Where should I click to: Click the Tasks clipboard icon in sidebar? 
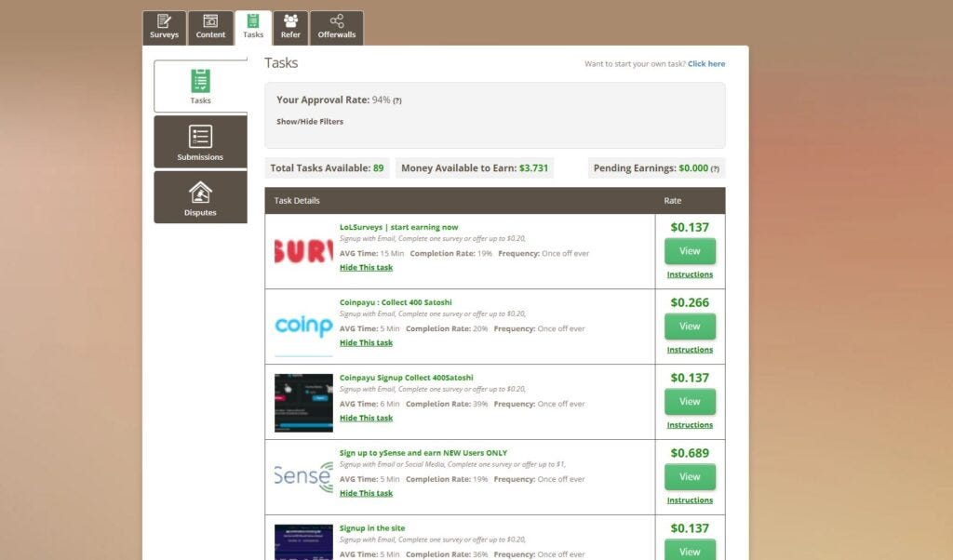(200, 81)
